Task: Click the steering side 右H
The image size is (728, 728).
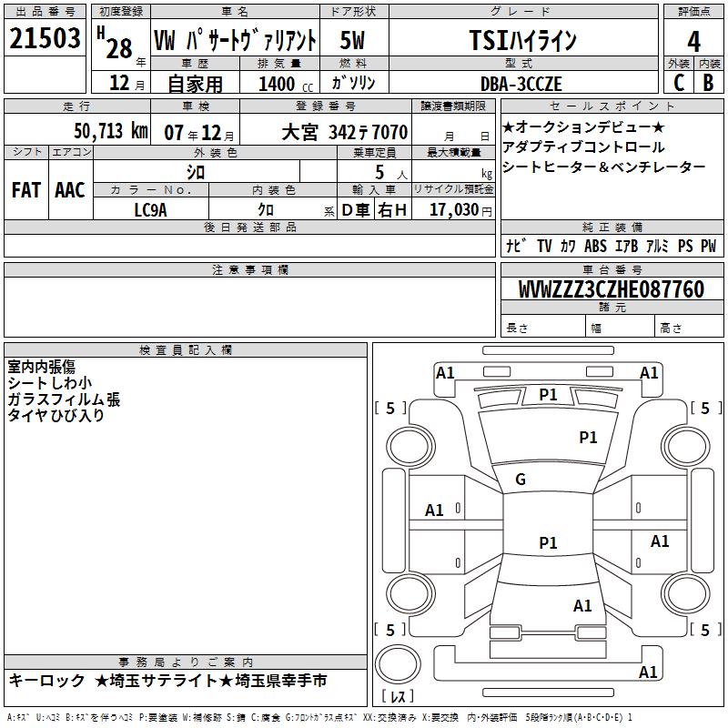Action: [x=392, y=210]
